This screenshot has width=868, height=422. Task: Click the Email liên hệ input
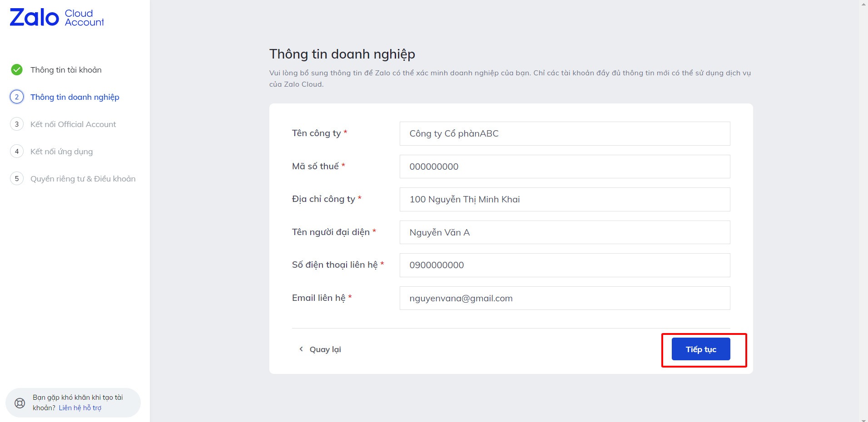pyautogui.click(x=565, y=298)
